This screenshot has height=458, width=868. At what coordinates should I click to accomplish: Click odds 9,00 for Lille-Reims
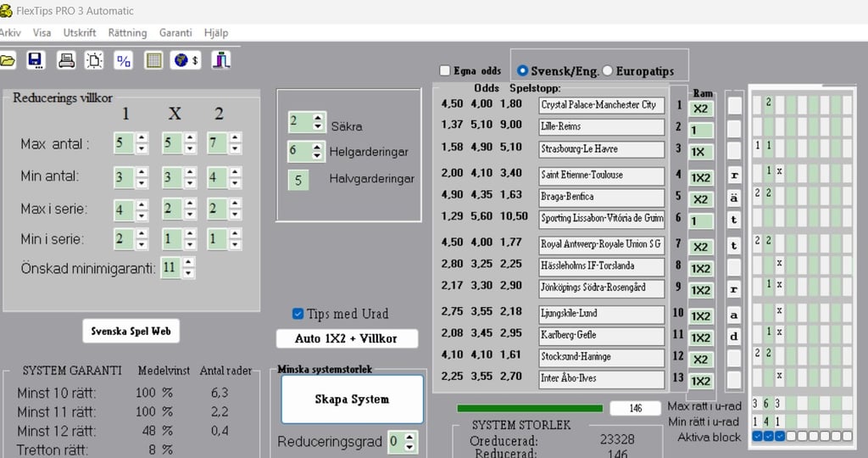[510, 125]
